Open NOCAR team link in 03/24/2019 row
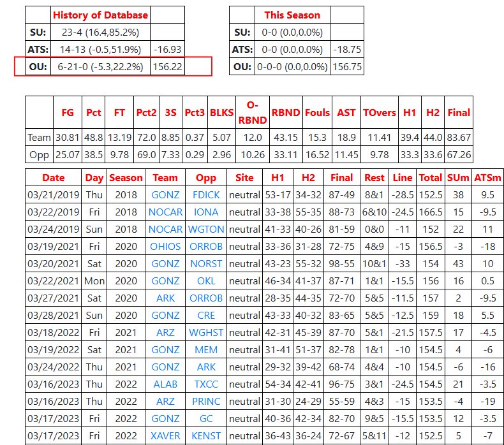504x445 pixels. 165,230
